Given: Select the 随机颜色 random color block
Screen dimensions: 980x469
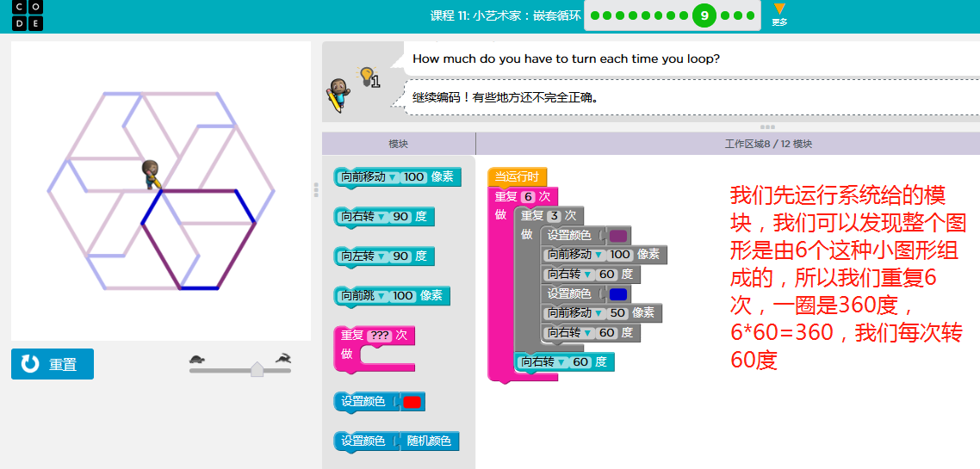Looking at the screenshot, I should (x=429, y=441).
